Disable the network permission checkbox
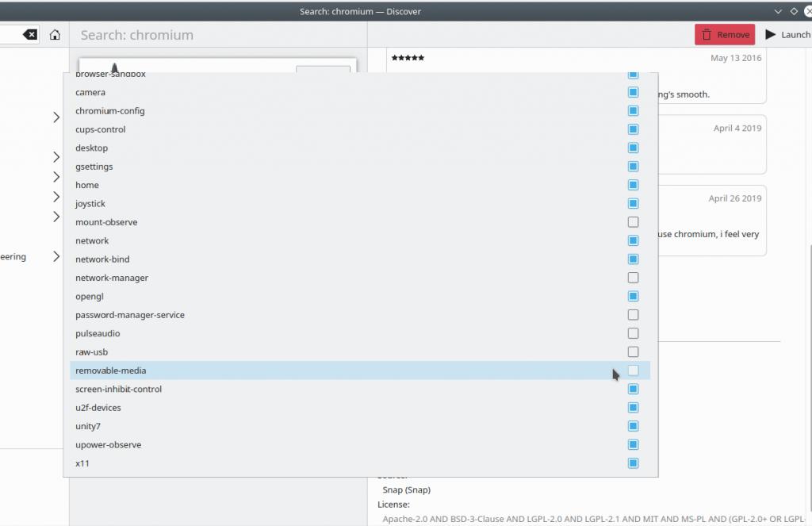 pos(633,240)
